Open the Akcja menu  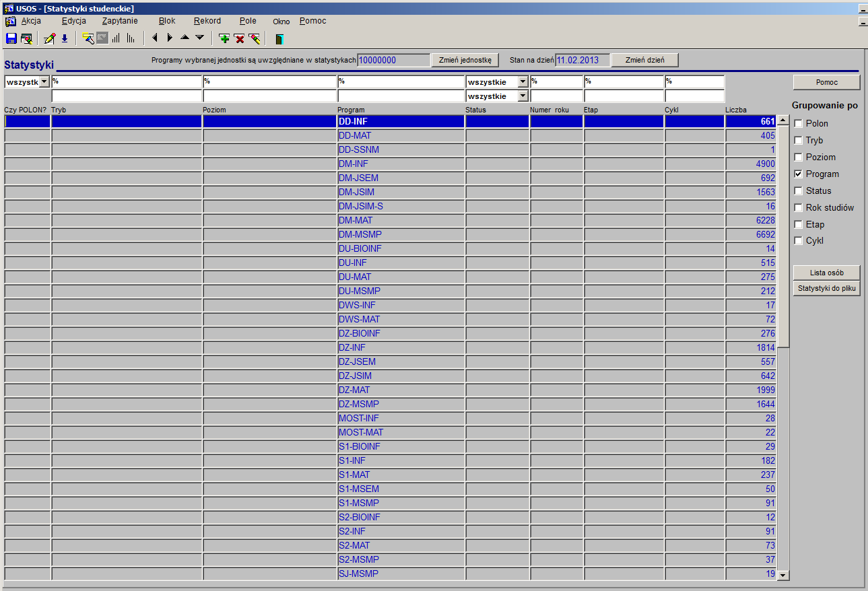pyautogui.click(x=31, y=21)
